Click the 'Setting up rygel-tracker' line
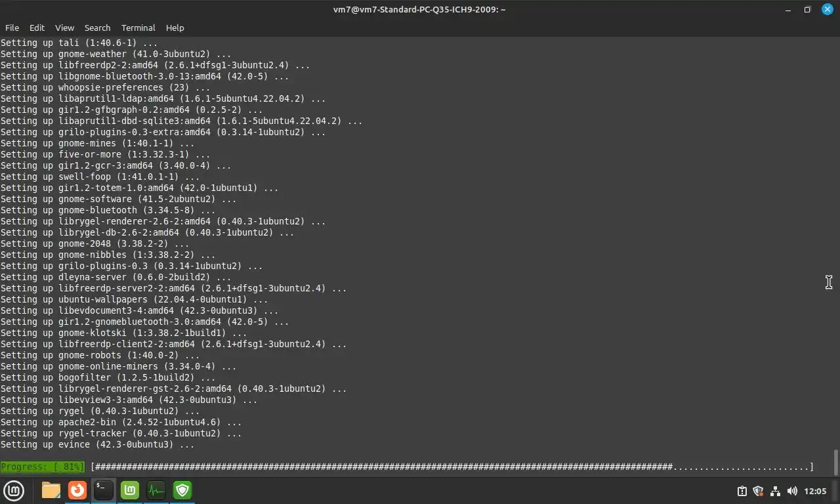The width and height of the screenshot is (840, 504). [121, 433]
